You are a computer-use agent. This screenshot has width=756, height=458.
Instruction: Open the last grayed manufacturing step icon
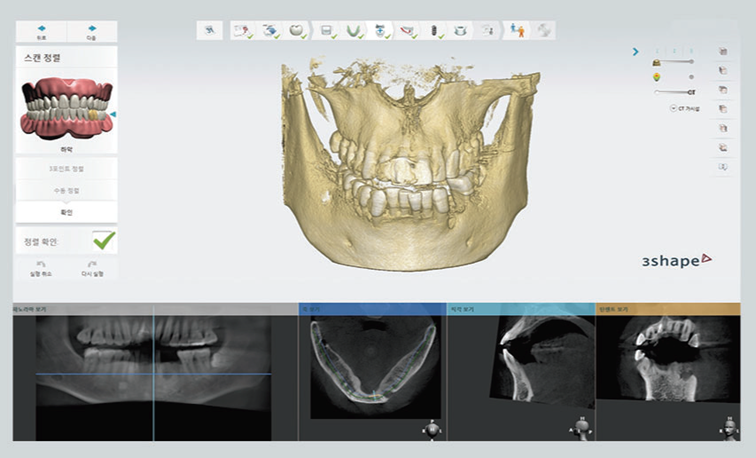(544, 31)
